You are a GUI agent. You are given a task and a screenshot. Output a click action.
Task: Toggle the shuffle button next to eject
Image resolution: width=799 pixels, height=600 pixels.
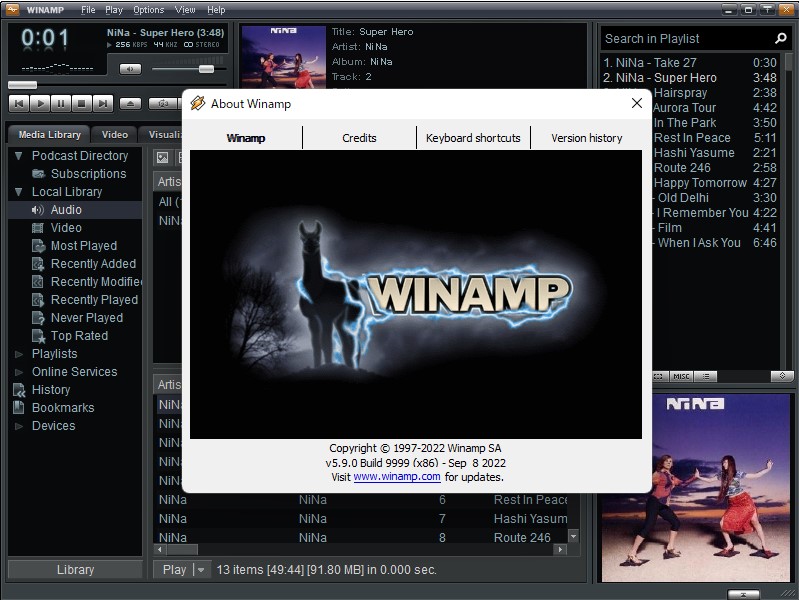pyautogui.click(x=164, y=103)
